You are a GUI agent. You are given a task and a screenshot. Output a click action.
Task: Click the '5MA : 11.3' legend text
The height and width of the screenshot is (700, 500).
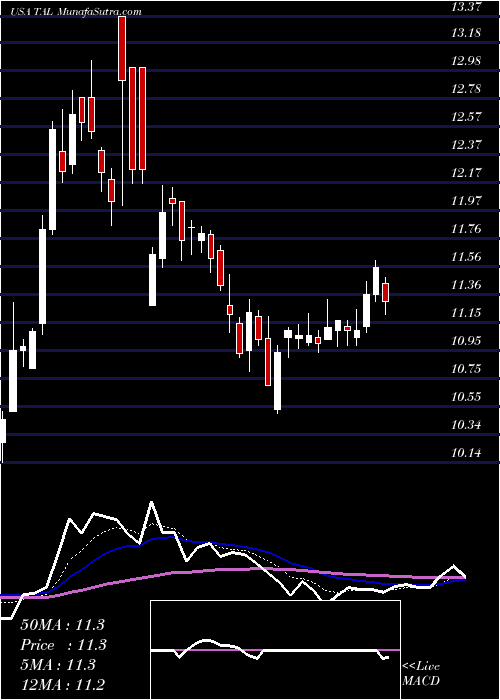(58, 665)
